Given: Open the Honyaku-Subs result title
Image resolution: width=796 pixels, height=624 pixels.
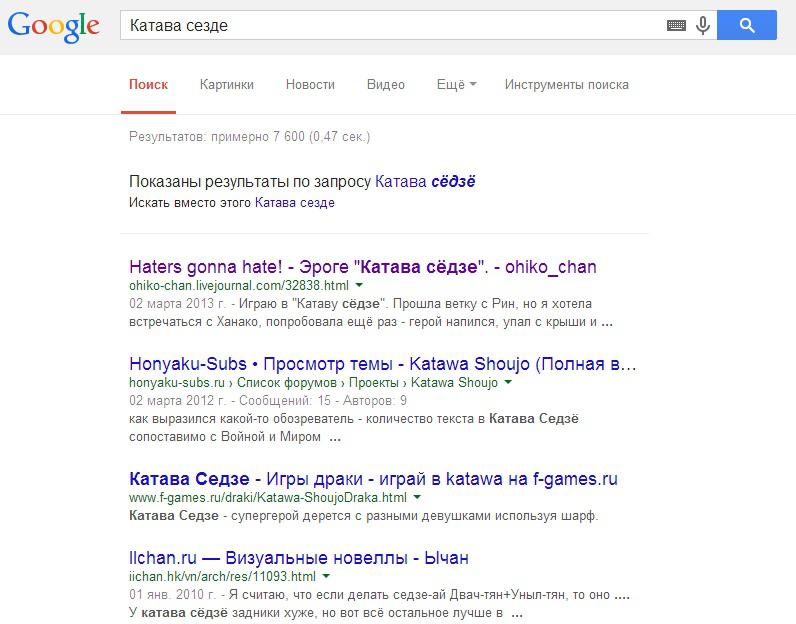Looking at the screenshot, I should (x=382, y=364).
